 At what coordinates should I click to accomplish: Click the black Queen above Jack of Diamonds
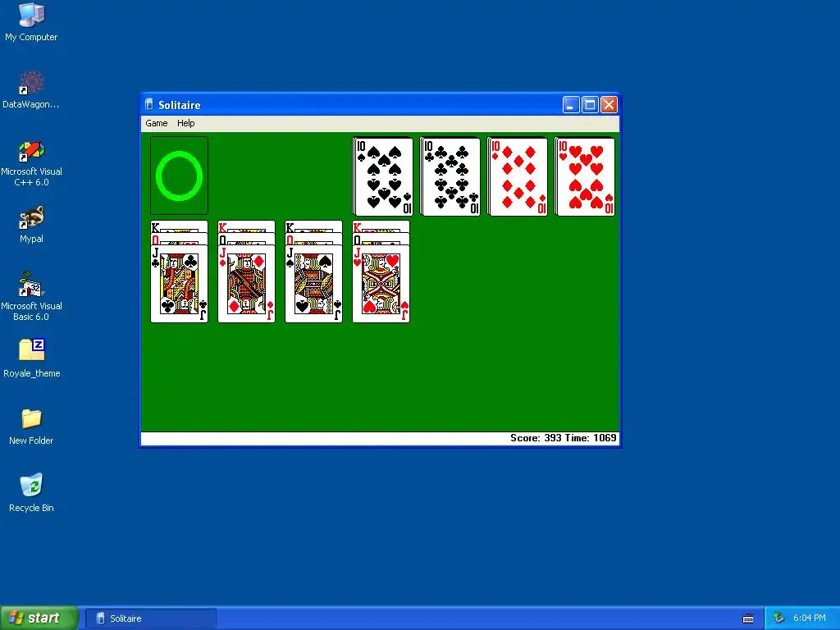coord(246,239)
